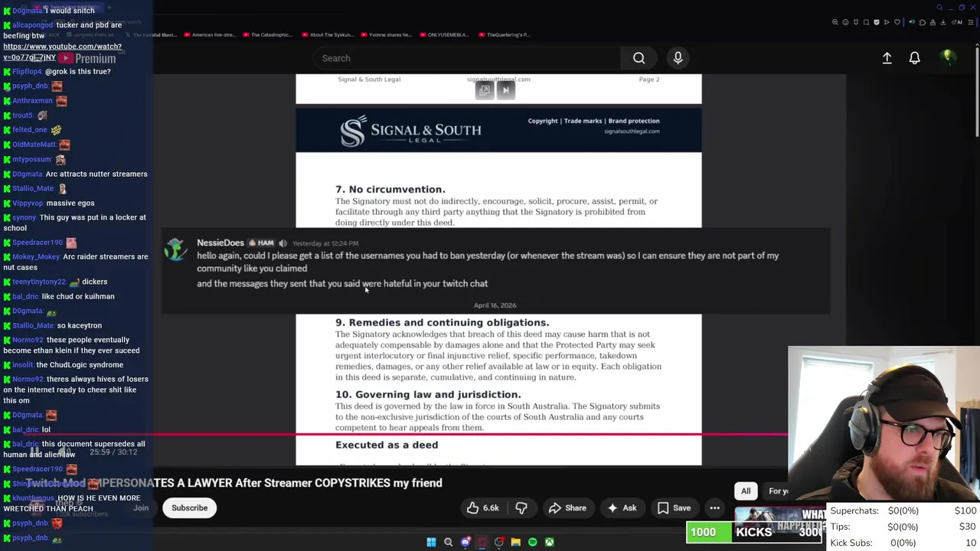Click the "April 16, 2026" date divider
Viewport: 980px width, 551px height.
point(495,305)
